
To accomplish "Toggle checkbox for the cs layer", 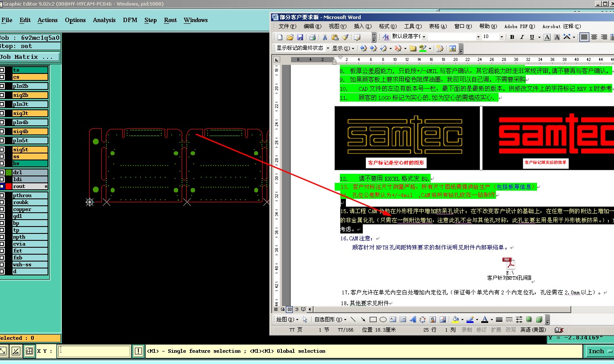I will [2, 77].
